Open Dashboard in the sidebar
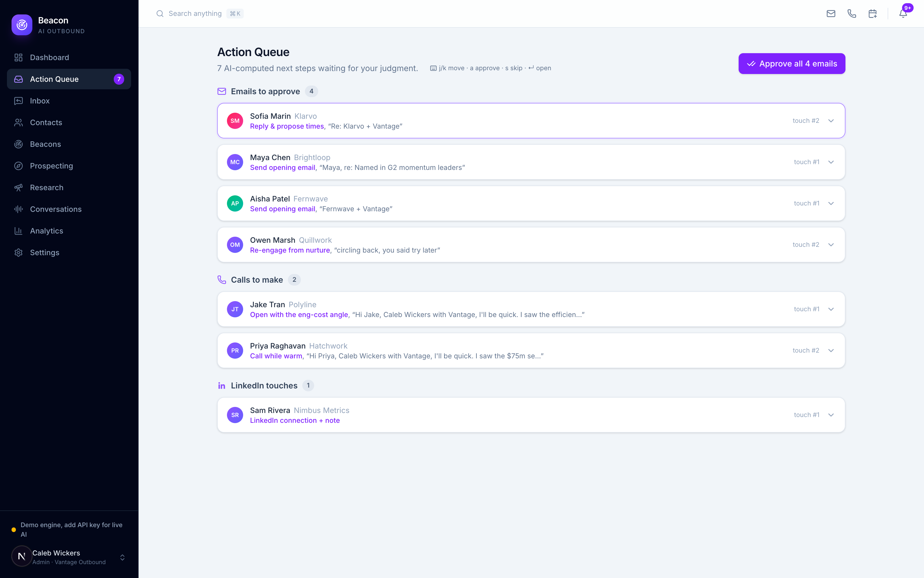This screenshot has height=578, width=924. (69, 57)
